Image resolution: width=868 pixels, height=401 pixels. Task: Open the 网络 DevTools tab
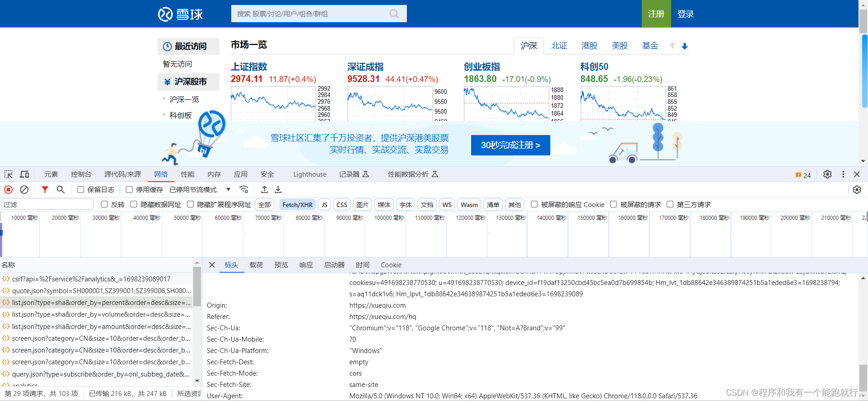point(161,174)
